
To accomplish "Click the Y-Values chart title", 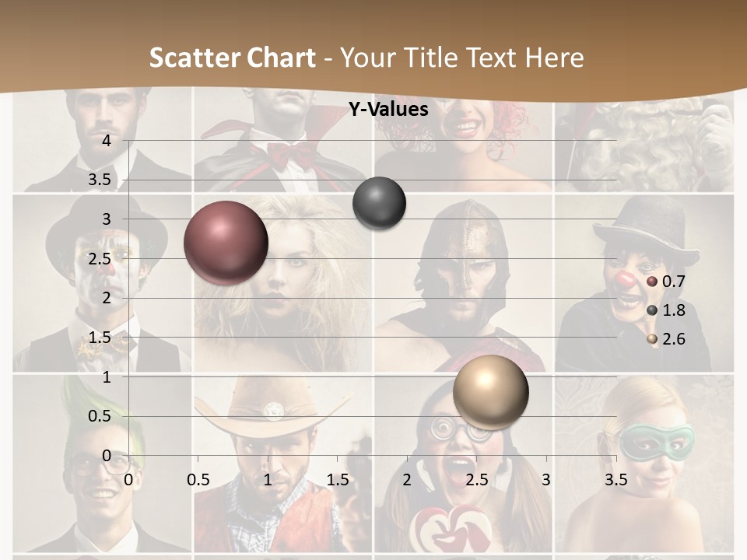I will point(388,110).
